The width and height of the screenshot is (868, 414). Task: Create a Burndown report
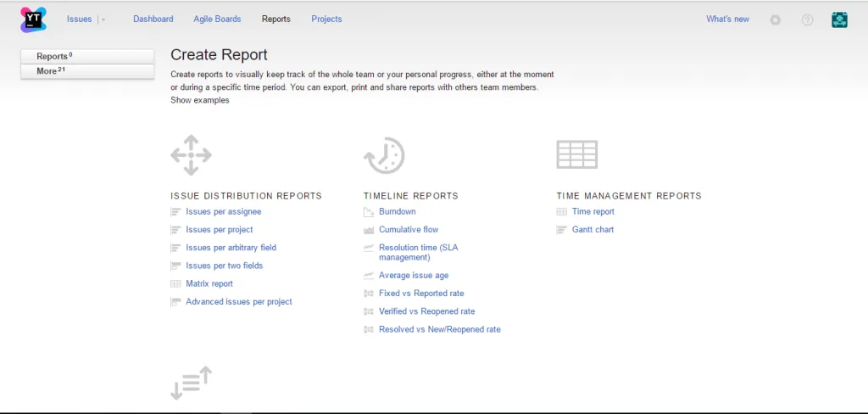tap(398, 212)
